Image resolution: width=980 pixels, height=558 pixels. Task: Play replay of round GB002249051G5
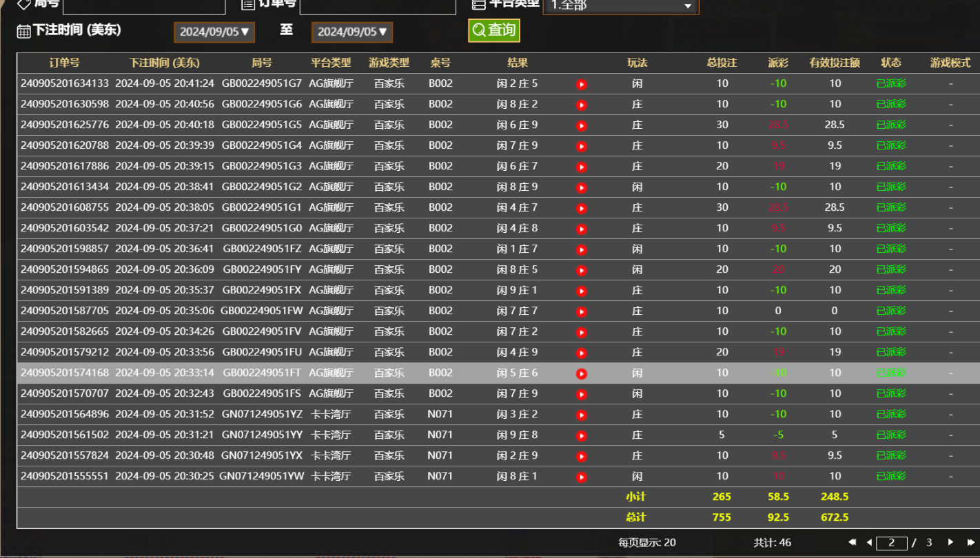581,125
